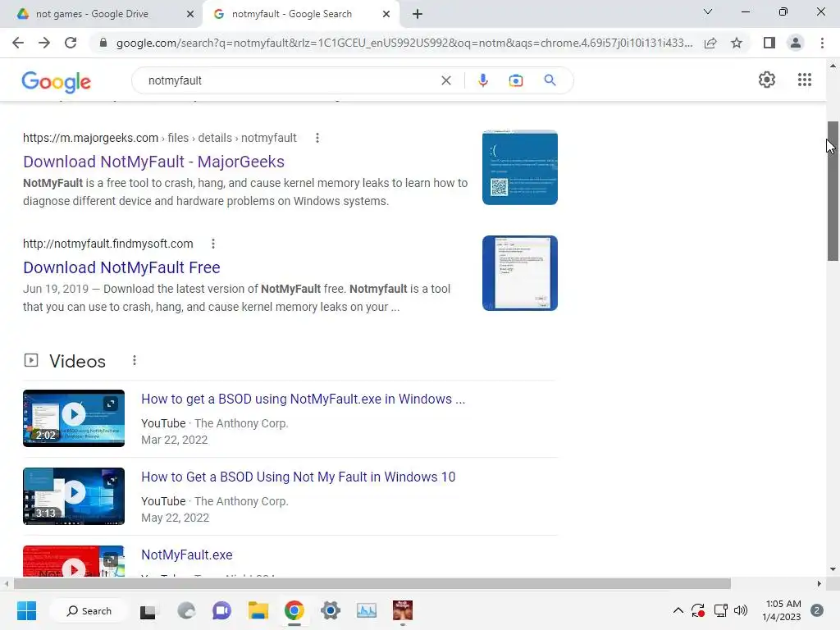Screen dimensions: 840x630
Task: Open NotMyFault.exe video link
Action: pyautogui.click(x=187, y=555)
